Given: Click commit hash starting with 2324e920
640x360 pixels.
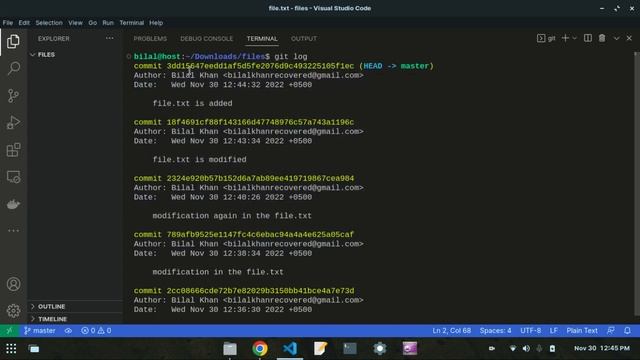Looking at the screenshot, I should tap(260, 179).
